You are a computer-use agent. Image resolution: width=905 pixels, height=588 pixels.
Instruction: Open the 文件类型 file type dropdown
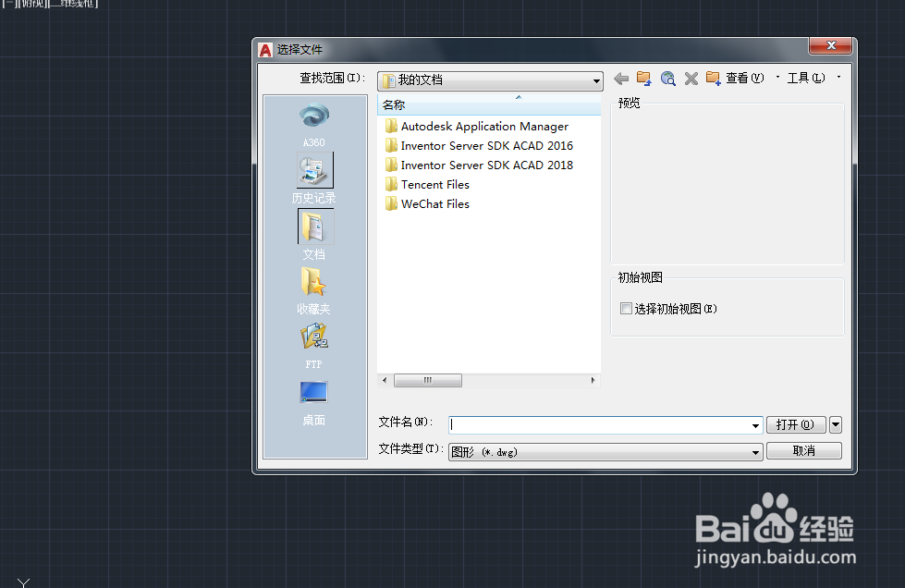(x=605, y=452)
